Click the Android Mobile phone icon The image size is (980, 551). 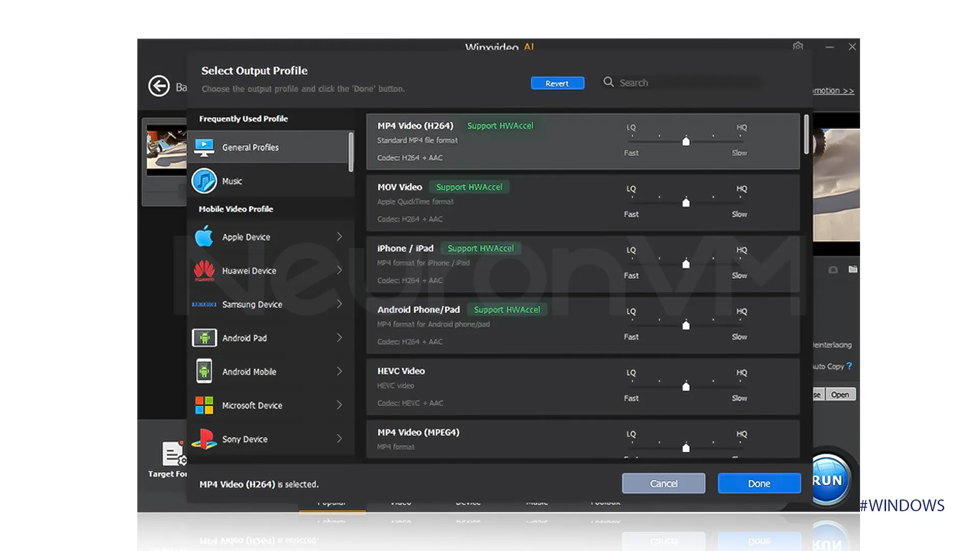204,371
